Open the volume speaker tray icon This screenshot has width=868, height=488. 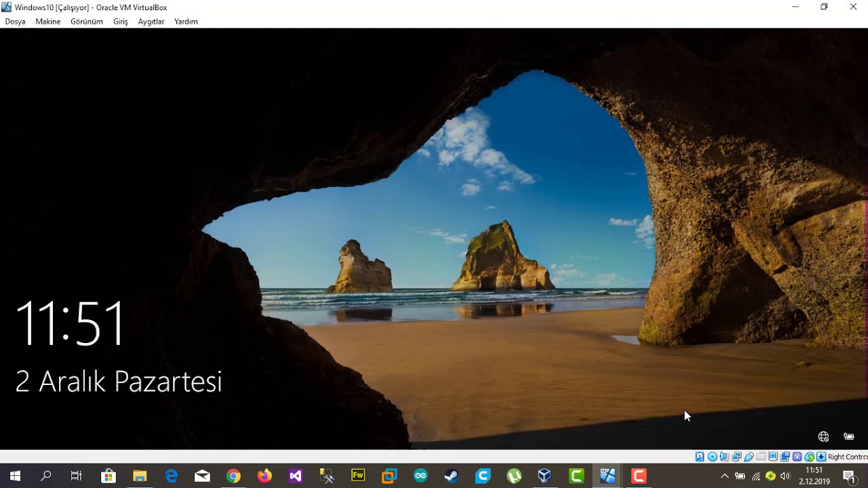(x=785, y=476)
